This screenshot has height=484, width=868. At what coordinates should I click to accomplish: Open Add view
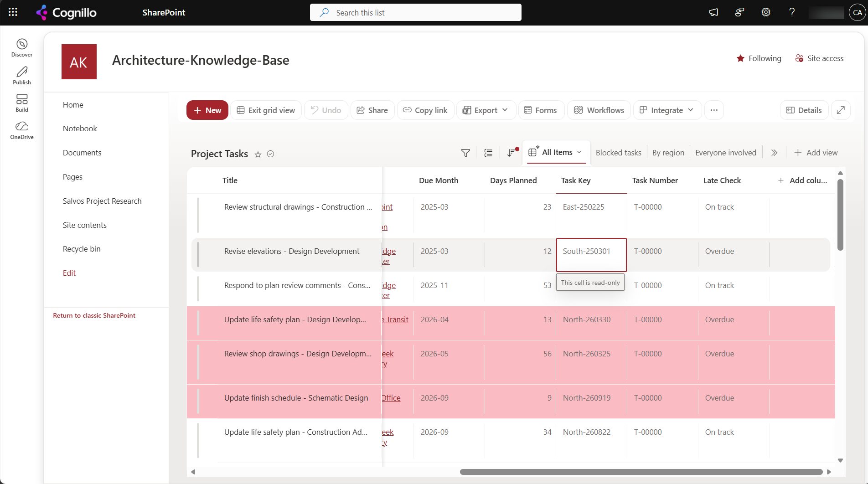click(x=816, y=153)
